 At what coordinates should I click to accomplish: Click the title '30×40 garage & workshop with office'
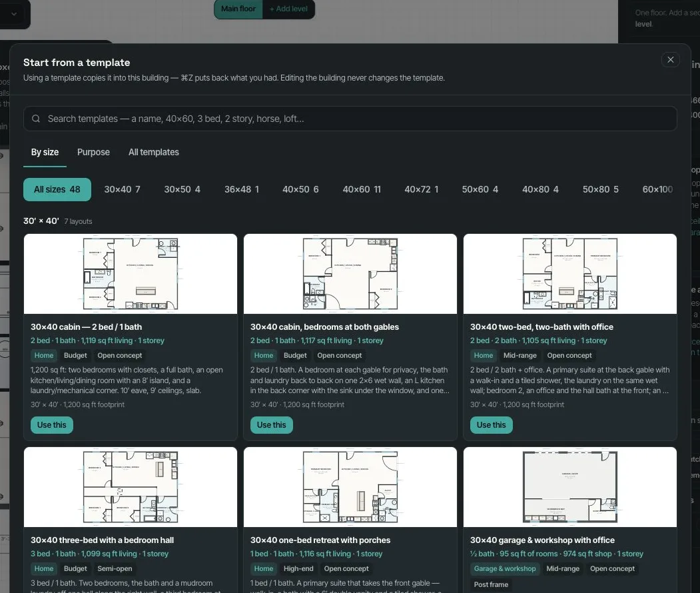pyautogui.click(x=542, y=540)
